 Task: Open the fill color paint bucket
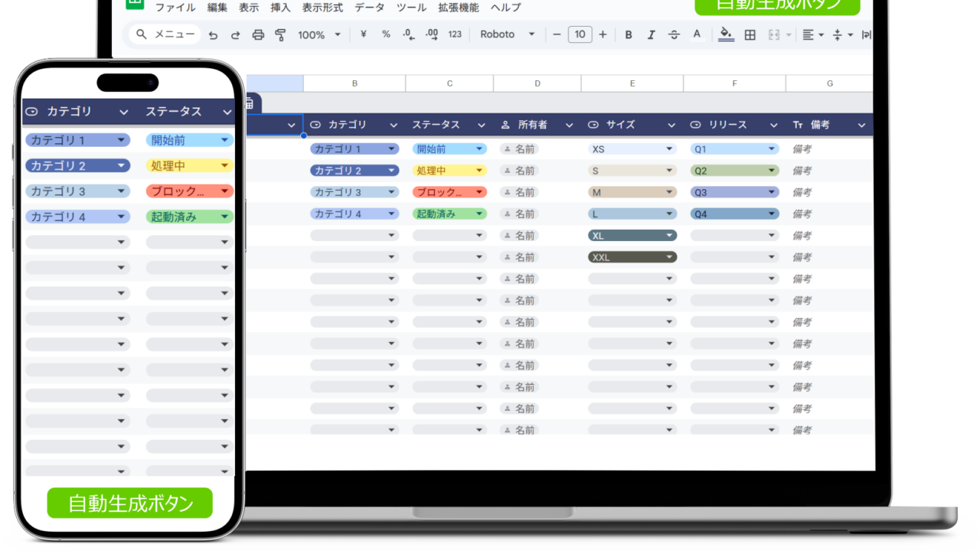[x=726, y=34]
